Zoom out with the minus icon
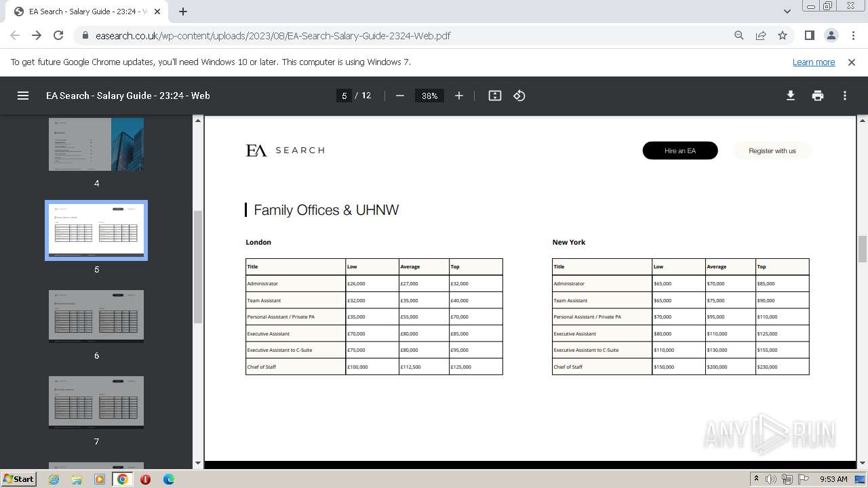The width and height of the screenshot is (868, 488). [x=400, y=96]
